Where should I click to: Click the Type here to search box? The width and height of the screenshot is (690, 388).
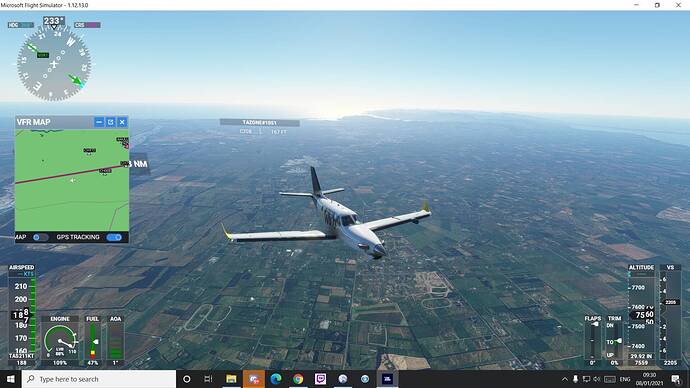coord(99,379)
